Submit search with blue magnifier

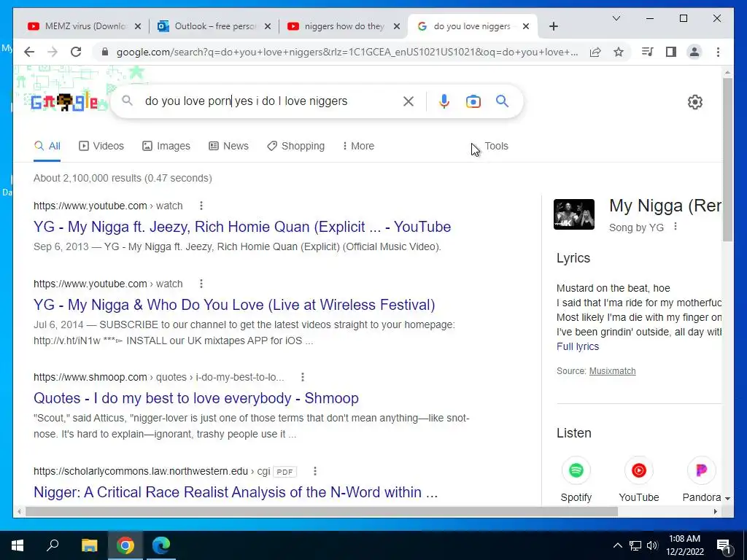coord(502,101)
